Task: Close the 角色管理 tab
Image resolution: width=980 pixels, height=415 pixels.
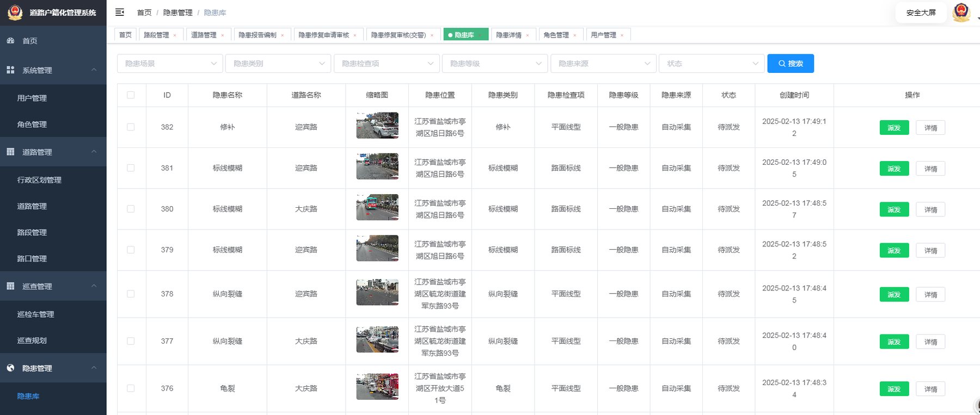Action: click(574, 35)
